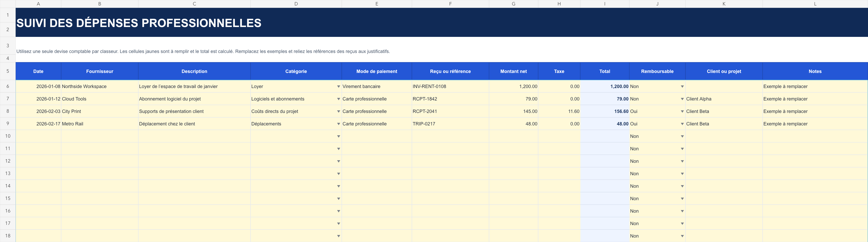Viewport: 868px width, 242px height.
Task: Open Remboursable dropdown in row 12
Action: coord(682,161)
